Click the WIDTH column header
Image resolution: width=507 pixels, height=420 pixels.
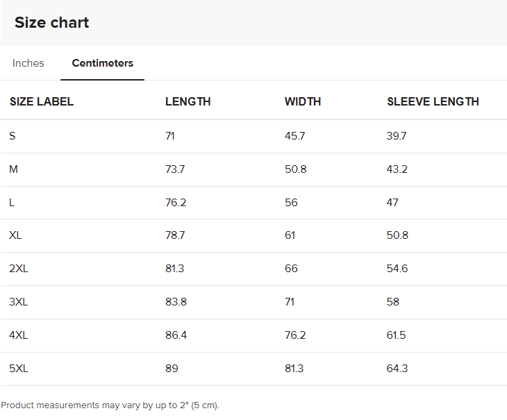pyautogui.click(x=303, y=101)
